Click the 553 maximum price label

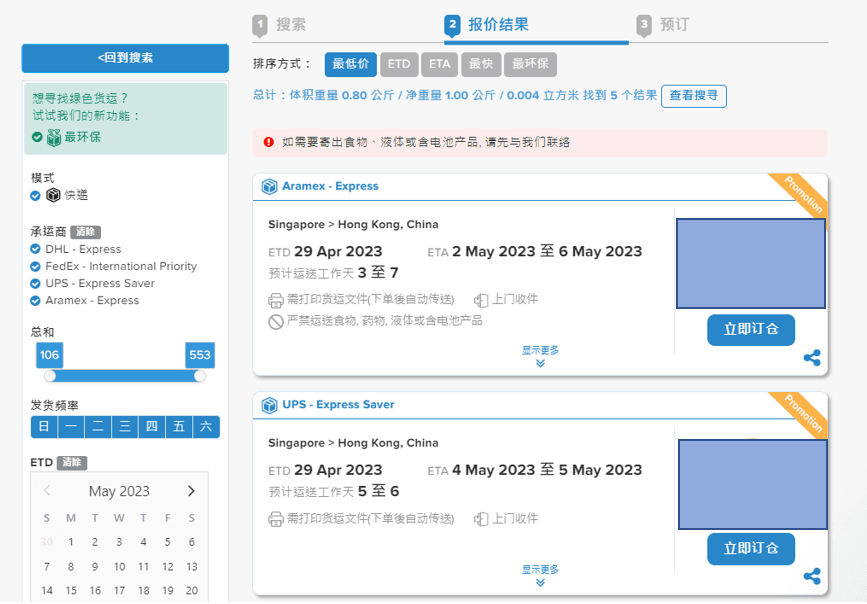coord(200,355)
